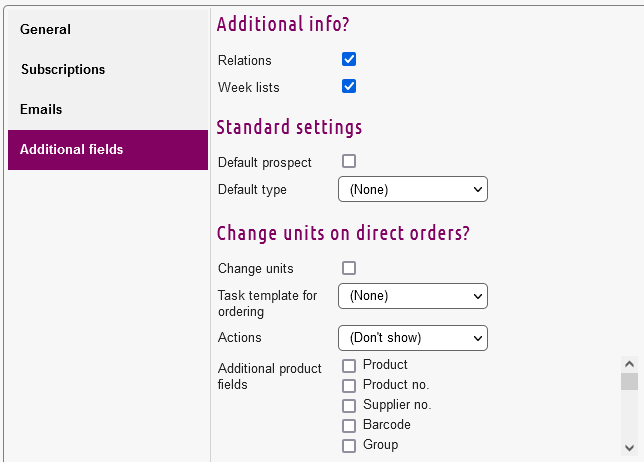Open the Emails tab
Image resolution: width=644 pixels, height=462 pixels.
[x=107, y=110]
